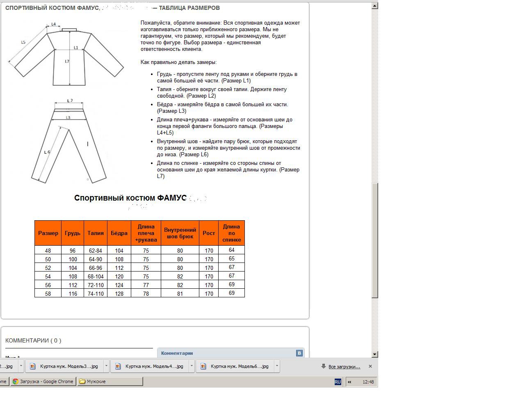Switch to Загрузка - Google Chrome taskbar window

point(43,381)
